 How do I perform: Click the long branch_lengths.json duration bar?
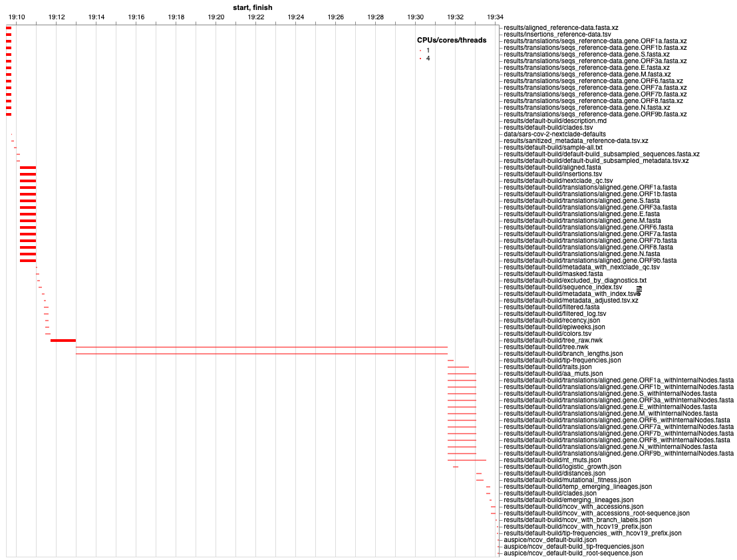[262, 354]
